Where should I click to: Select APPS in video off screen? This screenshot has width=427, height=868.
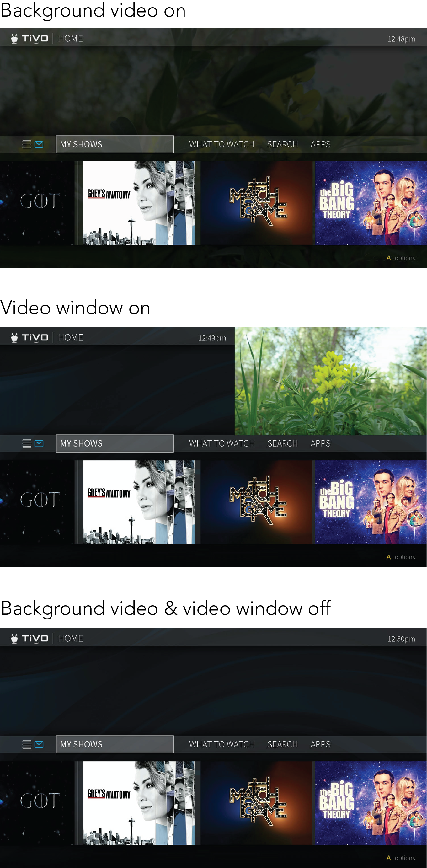pyautogui.click(x=320, y=744)
